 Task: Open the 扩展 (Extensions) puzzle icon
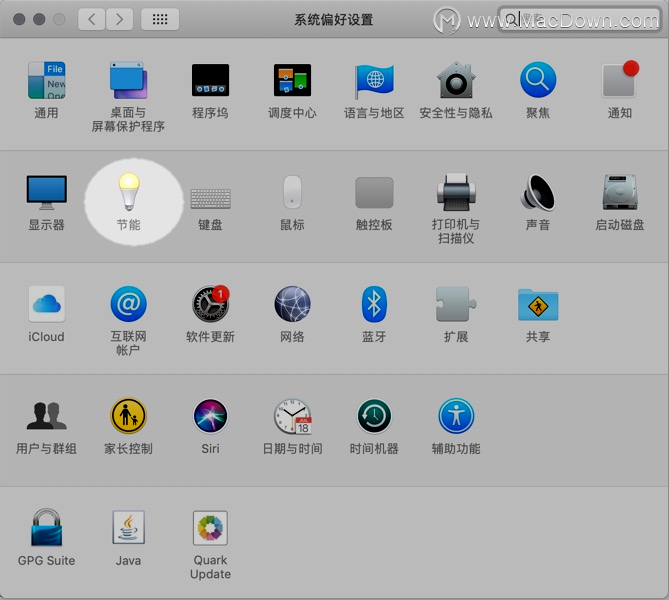click(456, 304)
